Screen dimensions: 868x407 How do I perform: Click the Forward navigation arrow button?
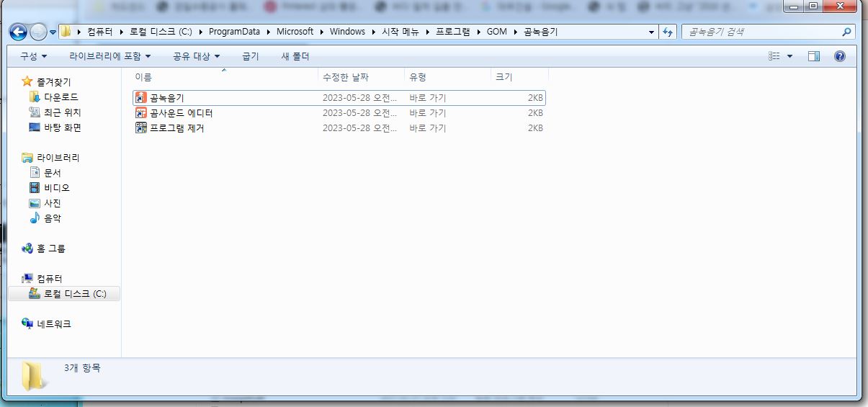click(x=38, y=32)
